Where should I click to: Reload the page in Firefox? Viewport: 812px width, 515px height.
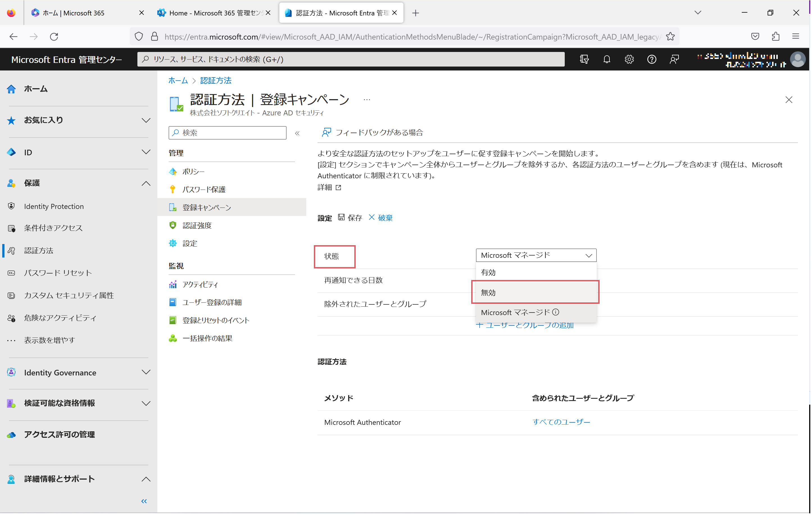(x=54, y=37)
